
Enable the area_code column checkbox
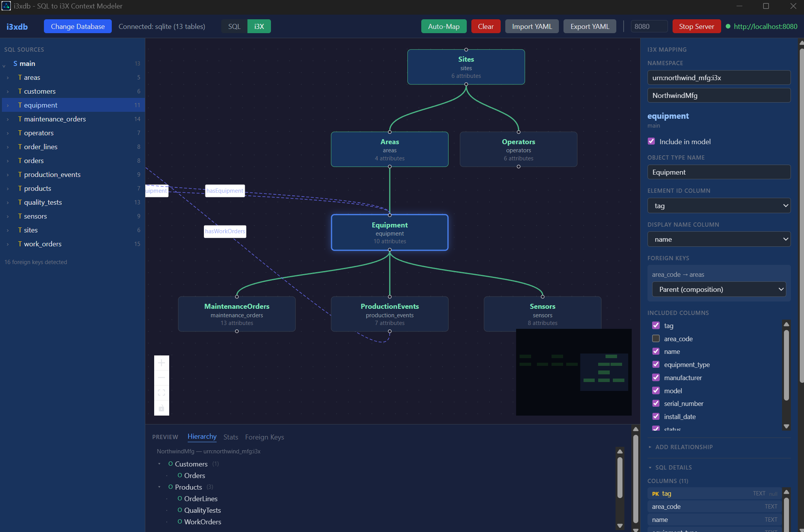pos(656,338)
